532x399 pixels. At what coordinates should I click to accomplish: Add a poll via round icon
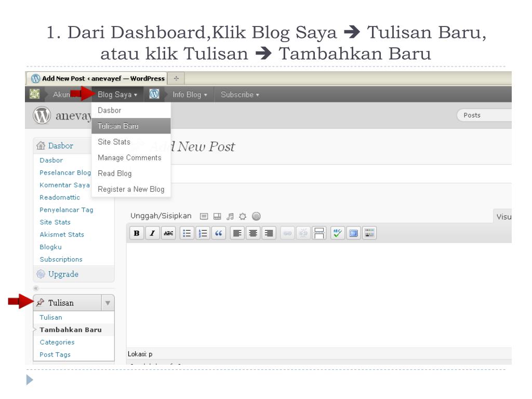(256, 216)
